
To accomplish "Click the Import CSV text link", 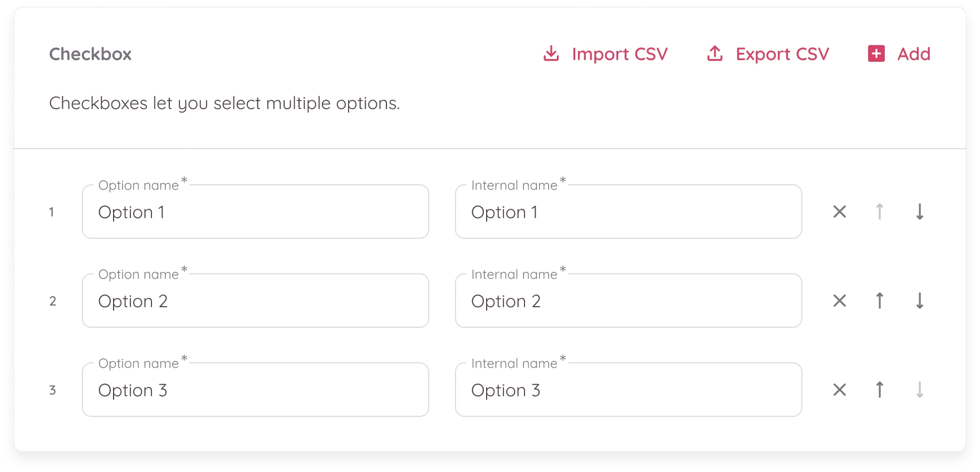I will 619,54.
